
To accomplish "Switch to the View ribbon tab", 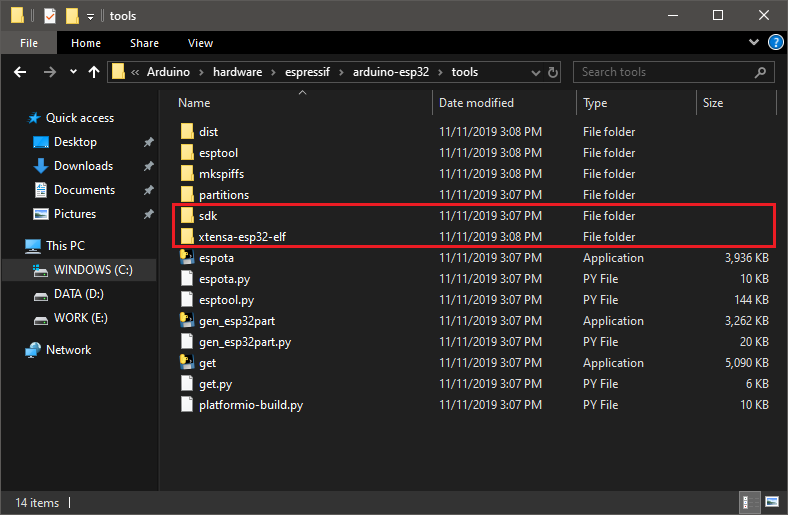I will 200,43.
